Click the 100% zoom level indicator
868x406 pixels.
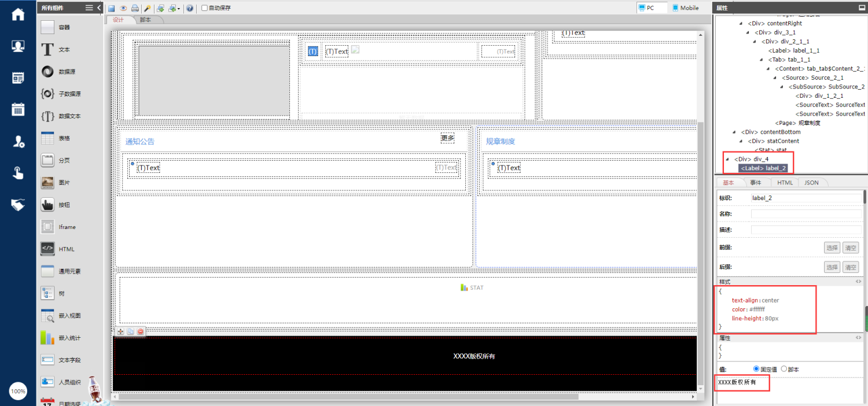(x=18, y=392)
